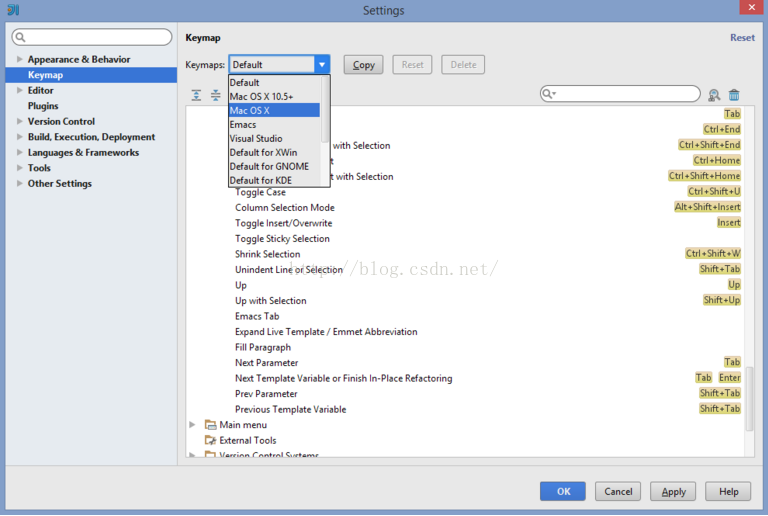The width and height of the screenshot is (768, 516).
Task: Click the settings search field
Action: [92, 37]
